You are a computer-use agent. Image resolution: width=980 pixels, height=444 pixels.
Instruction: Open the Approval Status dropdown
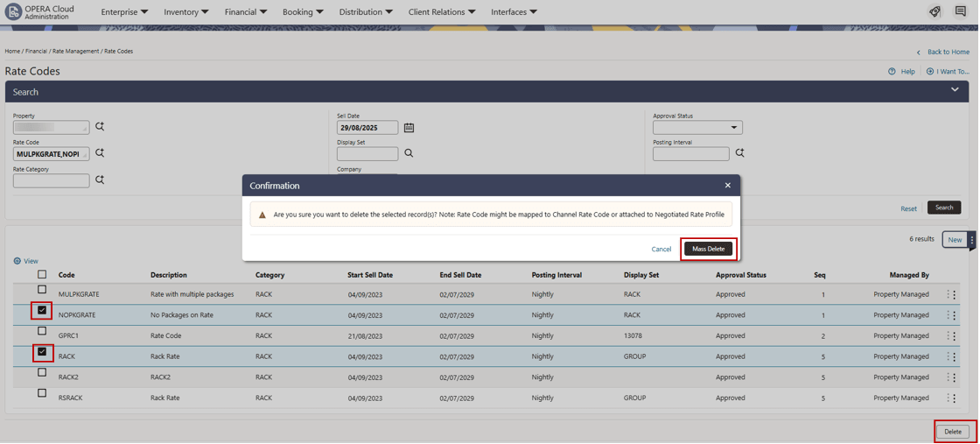coord(697,128)
